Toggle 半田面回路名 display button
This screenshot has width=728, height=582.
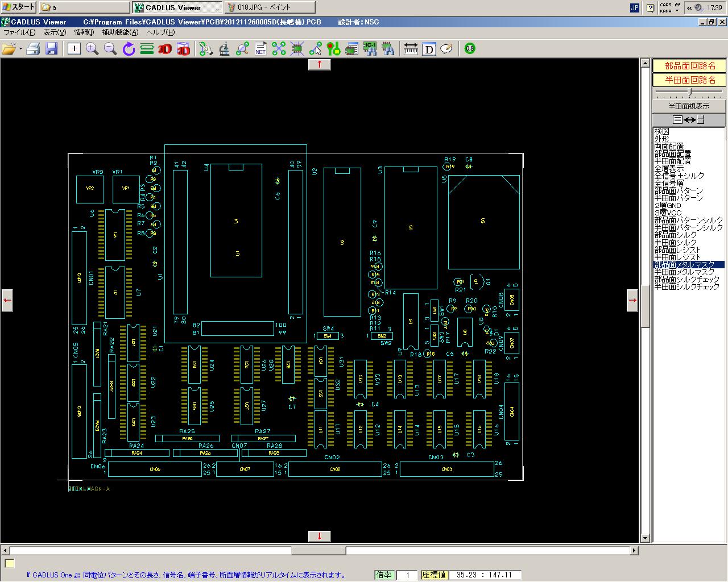pos(689,80)
